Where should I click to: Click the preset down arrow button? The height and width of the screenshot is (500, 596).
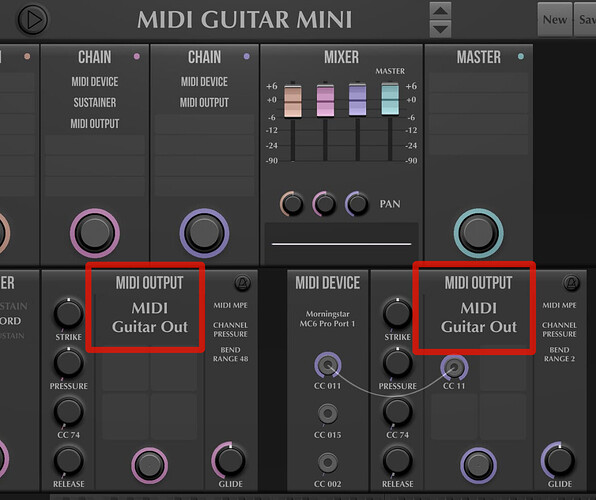pos(440,29)
